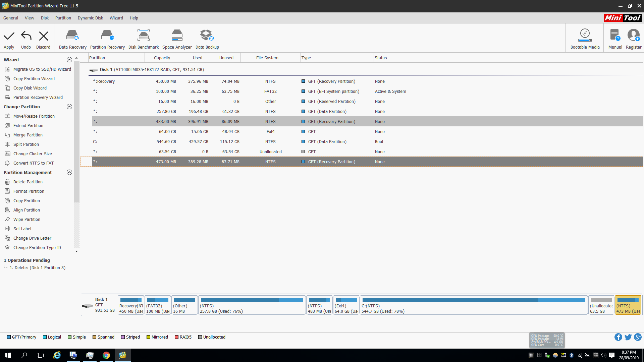This screenshot has height=362, width=644.
Task: Select Align Partition action
Action: (x=23, y=210)
